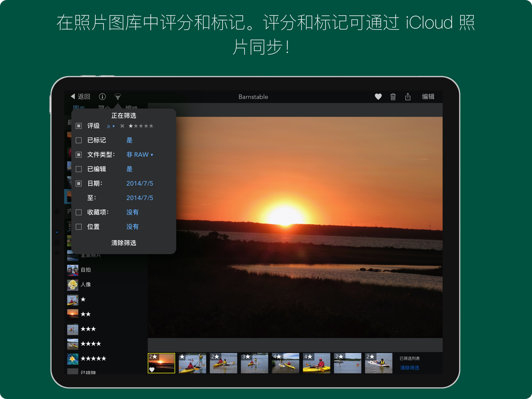This screenshot has height=399, width=532.
Task: Tap the back arrow 返回
Action: [80, 96]
